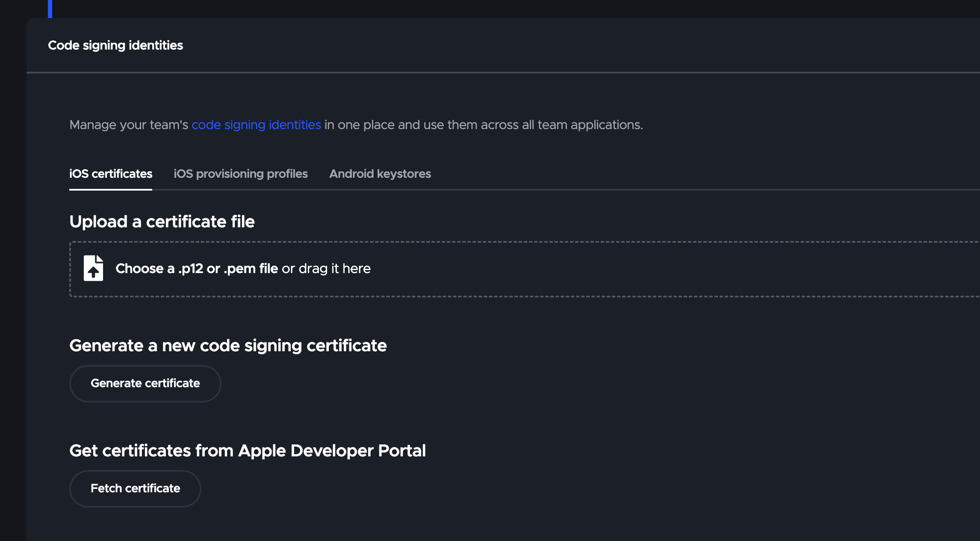Image resolution: width=980 pixels, height=541 pixels.
Task: Switch to the iOS certificates tab
Action: (x=111, y=174)
